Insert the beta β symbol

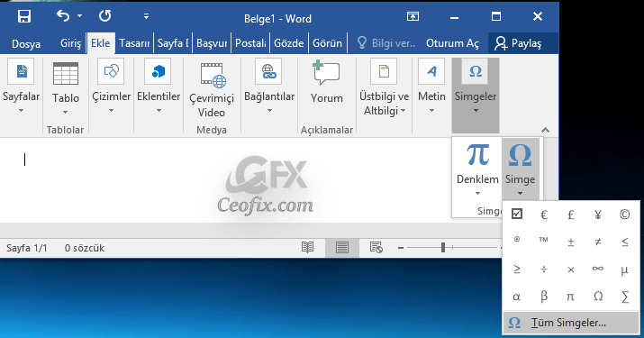pos(544,297)
